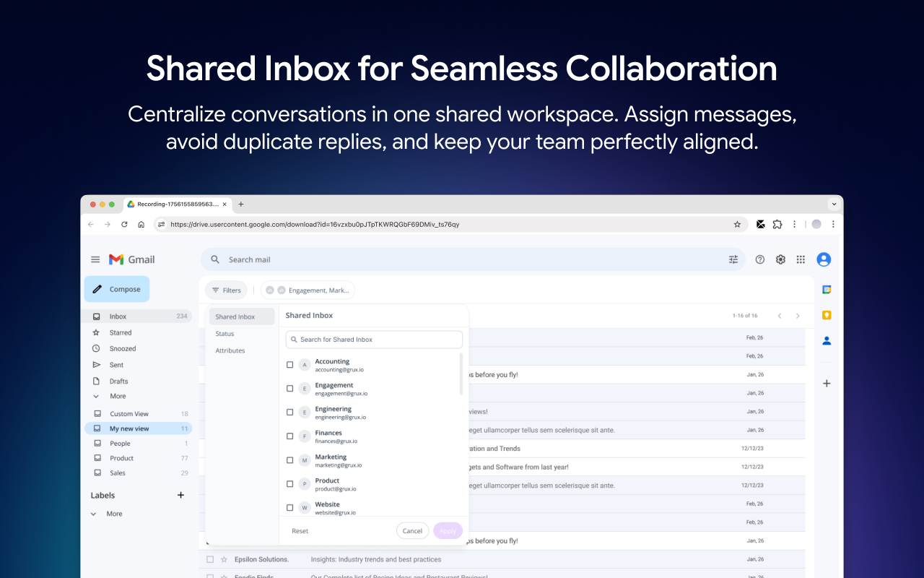Open the tab search chevron in Chrome
Image resolution: width=924 pixels, height=578 pixels.
pyautogui.click(x=834, y=204)
